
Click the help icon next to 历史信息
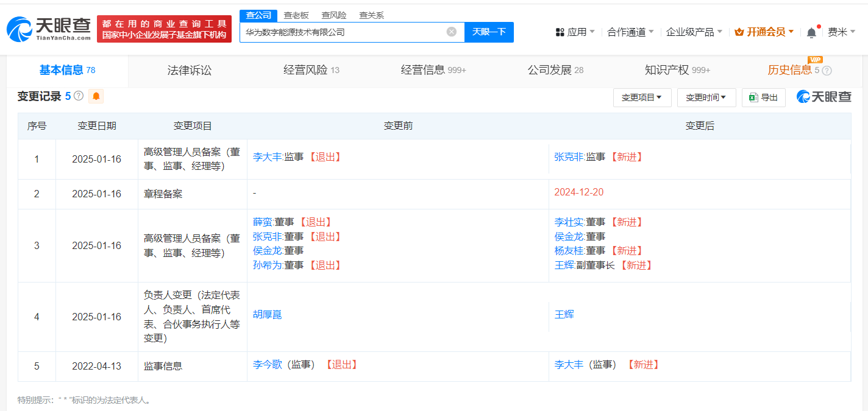(x=827, y=71)
